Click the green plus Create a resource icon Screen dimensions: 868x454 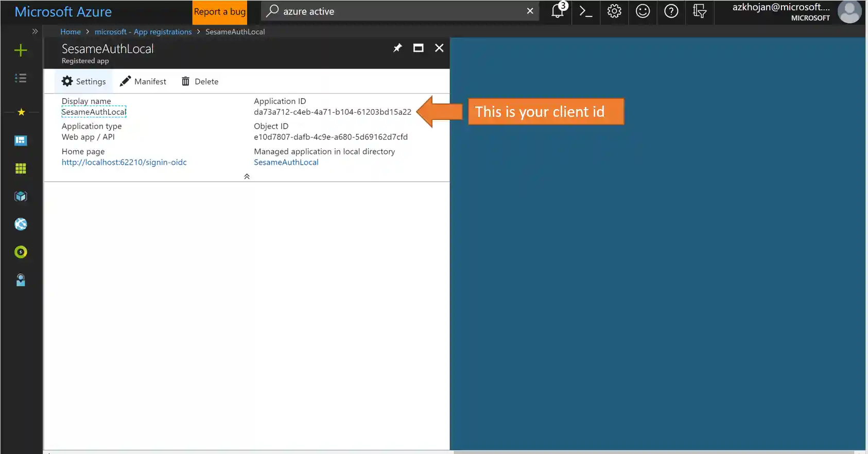pyautogui.click(x=21, y=50)
